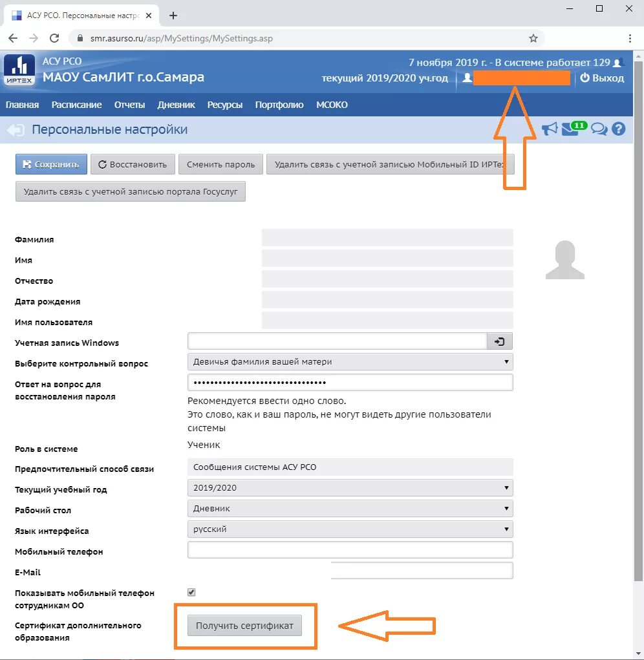
Task: Open a new browser tab
Action: coord(173,16)
